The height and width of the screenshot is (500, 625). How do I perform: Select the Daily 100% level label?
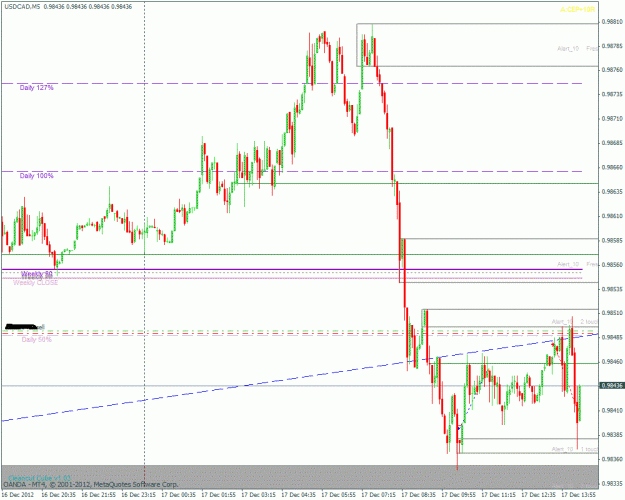36,176
